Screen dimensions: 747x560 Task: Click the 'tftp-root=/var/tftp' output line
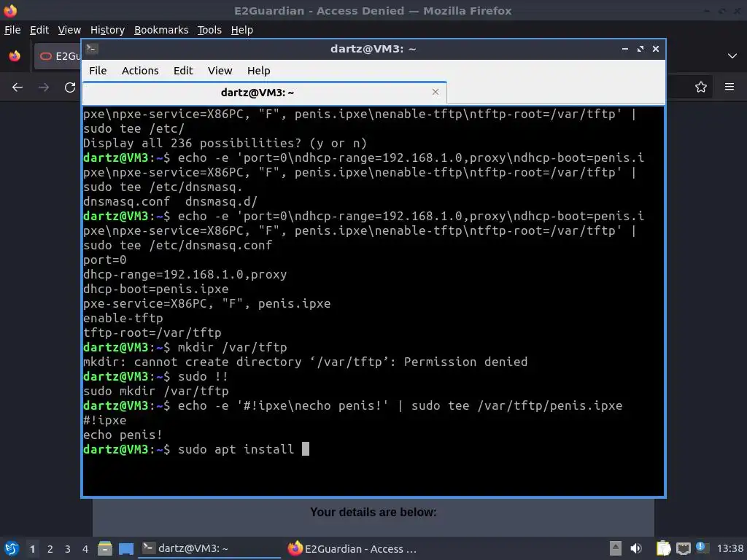pyautogui.click(x=152, y=332)
